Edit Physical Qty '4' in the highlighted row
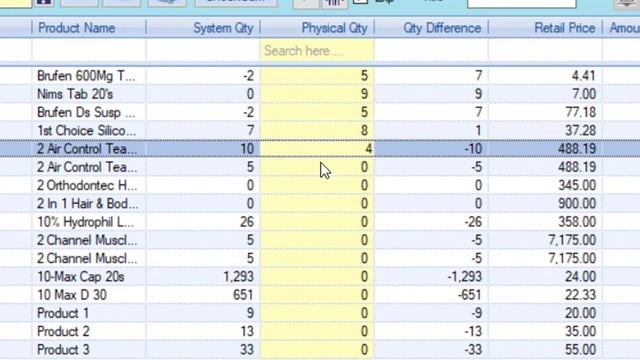The height and width of the screenshot is (360, 640). (317, 149)
